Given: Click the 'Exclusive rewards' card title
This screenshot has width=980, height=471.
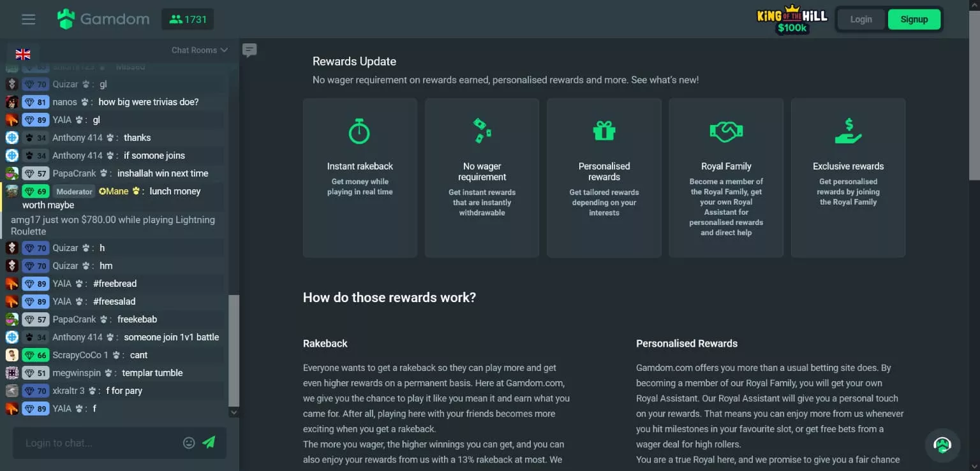Looking at the screenshot, I should tap(848, 166).
